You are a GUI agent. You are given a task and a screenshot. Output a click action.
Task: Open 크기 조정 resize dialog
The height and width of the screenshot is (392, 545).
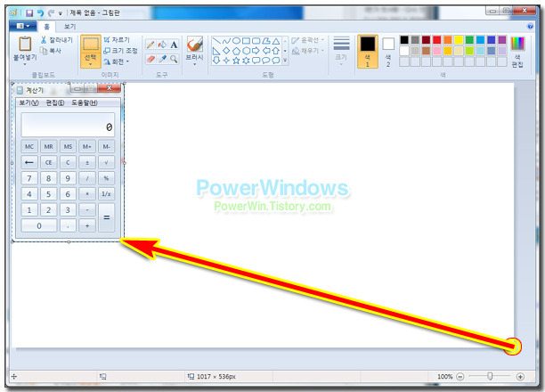[120, 51]
